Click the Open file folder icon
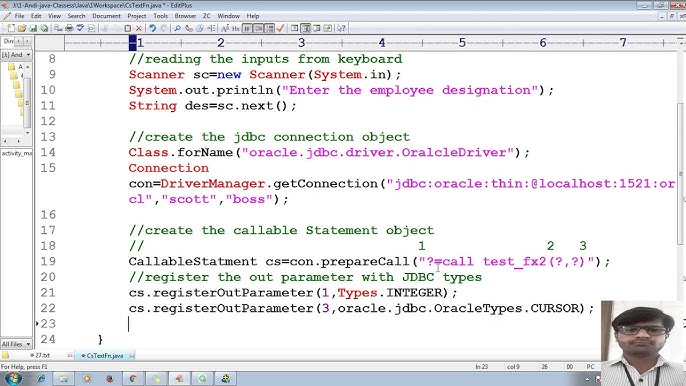 (21, 28)
